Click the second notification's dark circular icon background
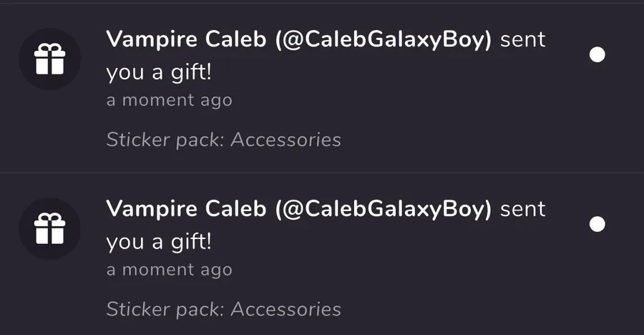The height and width of the screenshot is (335, 644). click(49, 228)
